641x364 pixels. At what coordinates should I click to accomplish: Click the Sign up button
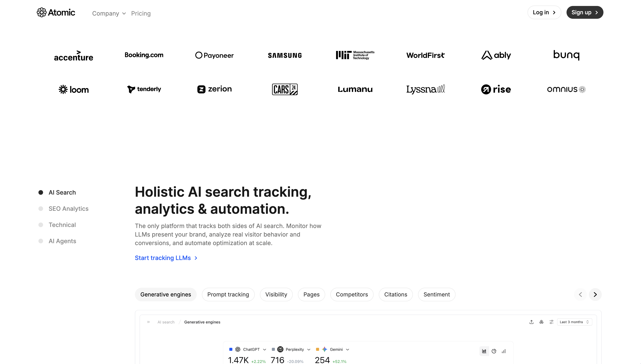pos(585,13)
